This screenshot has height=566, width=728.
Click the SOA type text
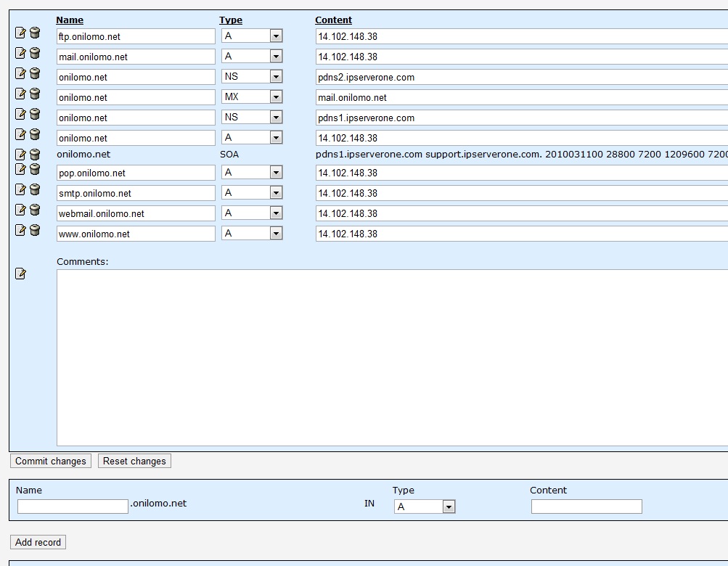pos(229,154)
